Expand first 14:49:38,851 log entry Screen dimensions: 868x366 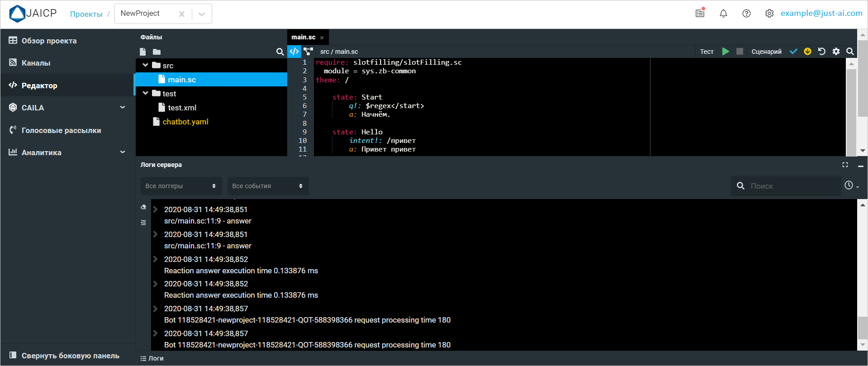point(155,209)
